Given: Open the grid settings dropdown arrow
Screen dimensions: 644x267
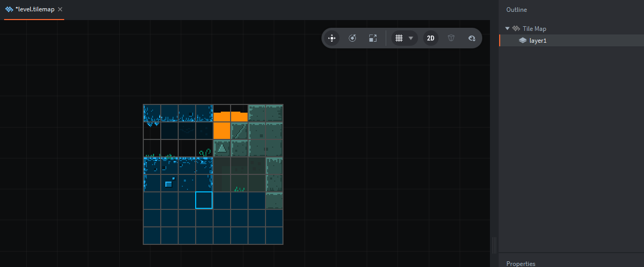Looking at the screenshot, I should [x=411, y=38].
